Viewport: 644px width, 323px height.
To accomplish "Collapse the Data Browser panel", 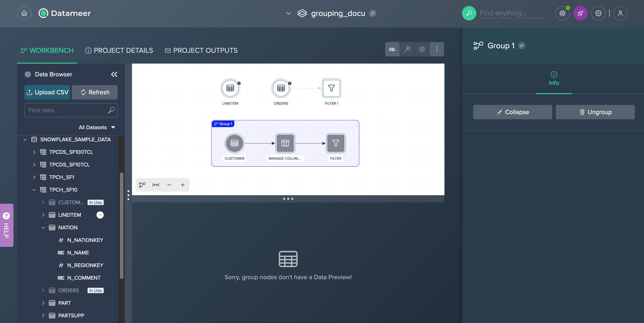I will [114, 74].
